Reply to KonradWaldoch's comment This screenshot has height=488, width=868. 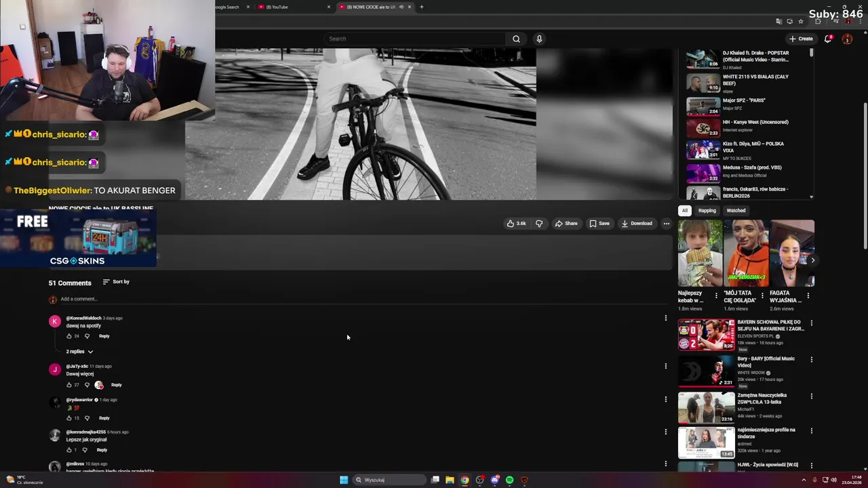point(104,336)
